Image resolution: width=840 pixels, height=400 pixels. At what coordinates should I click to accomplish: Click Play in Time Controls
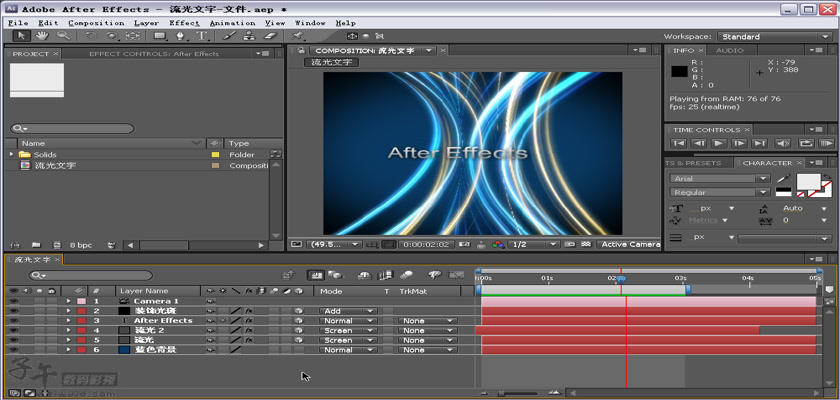718,144
